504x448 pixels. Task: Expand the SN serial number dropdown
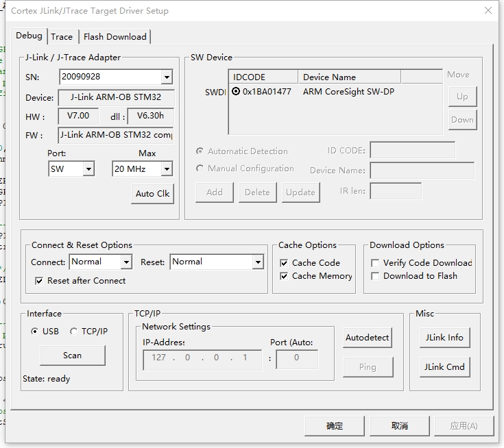[166, 77]
